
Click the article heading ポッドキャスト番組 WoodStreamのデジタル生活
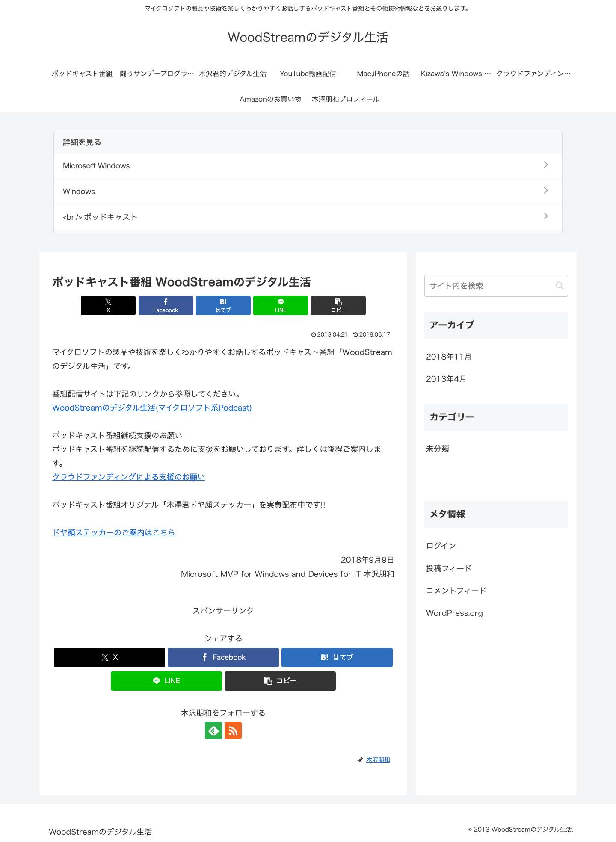click(x=181, y=282)
